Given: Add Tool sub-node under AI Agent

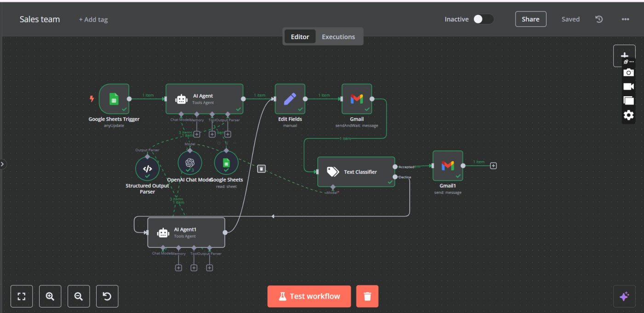Looking at the screenshot, I should coord(212,134).
